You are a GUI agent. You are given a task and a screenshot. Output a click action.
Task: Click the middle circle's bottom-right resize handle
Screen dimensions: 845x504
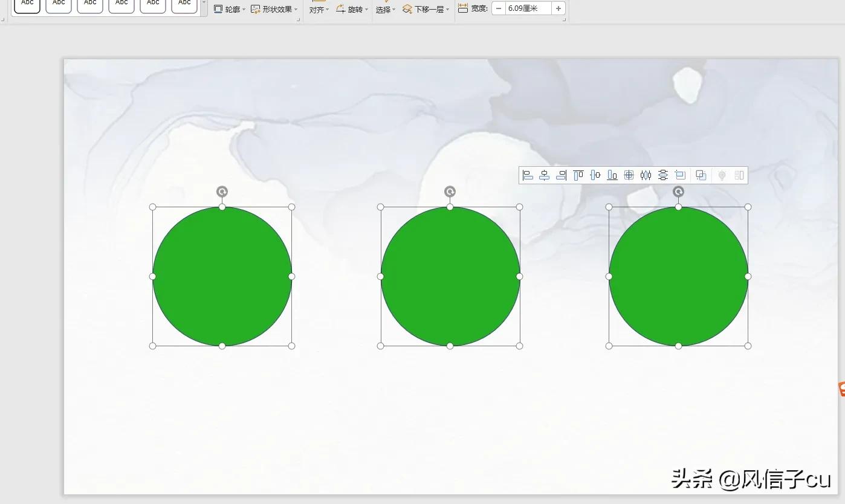tap(519, 346)
